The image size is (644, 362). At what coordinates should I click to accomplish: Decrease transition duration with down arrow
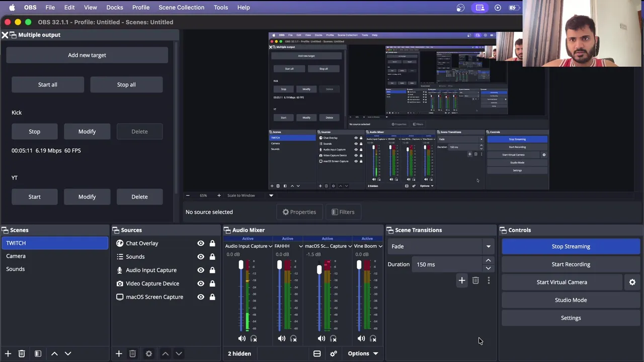(x=488, y=268)
